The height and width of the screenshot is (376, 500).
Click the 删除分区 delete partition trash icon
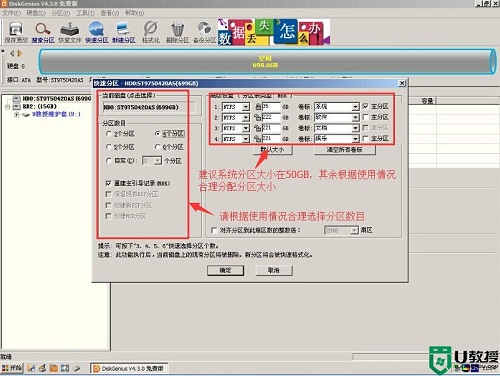177,32
